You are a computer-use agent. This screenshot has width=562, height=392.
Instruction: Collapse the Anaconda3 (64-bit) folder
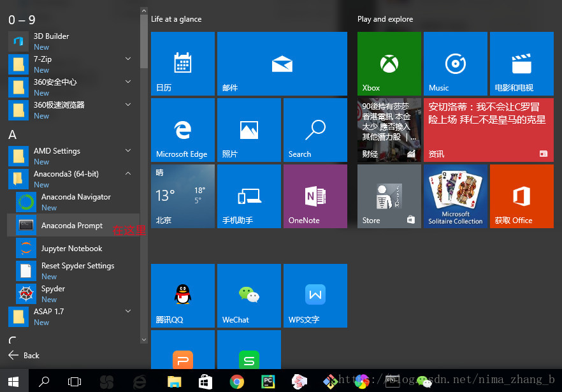(128, 173)
